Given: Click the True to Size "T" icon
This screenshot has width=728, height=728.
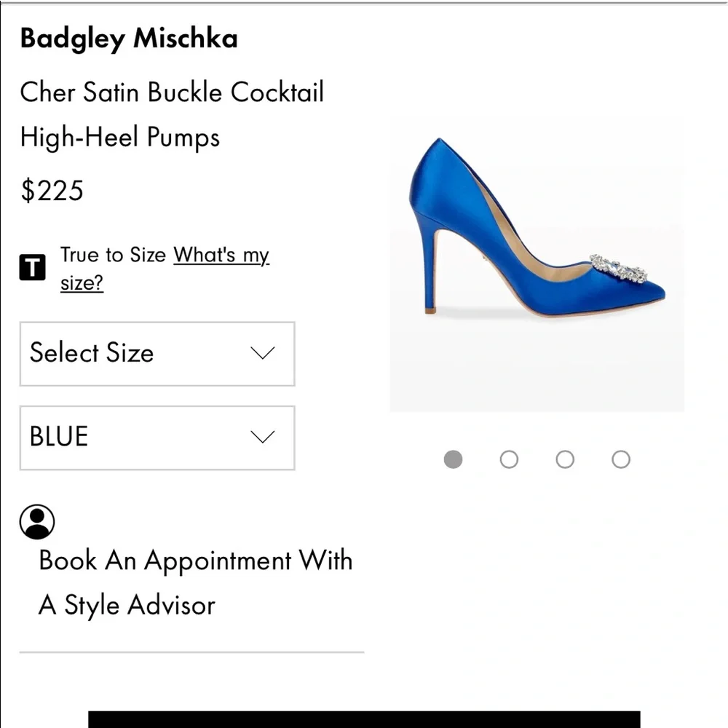Looking at the screenshot, I should pyautogui.click(x=33, y=268).
